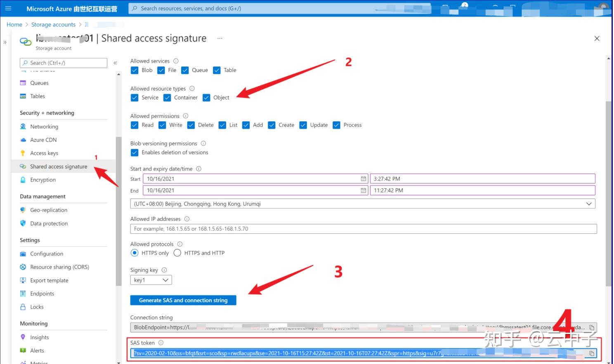614x364 pixels.
Task: Uncheck the Queue allowed service
Action: [x=184, y=70]
